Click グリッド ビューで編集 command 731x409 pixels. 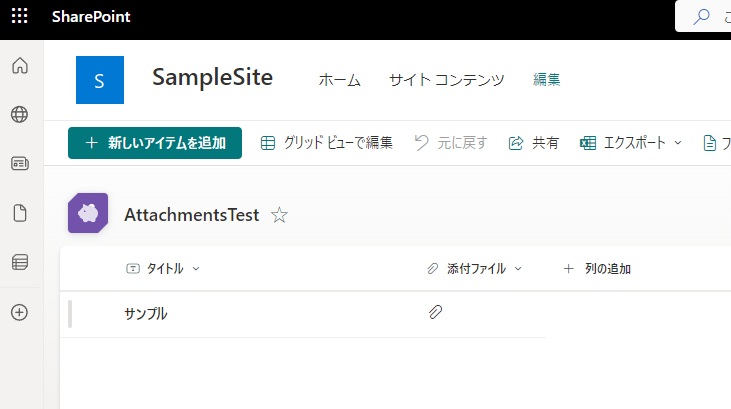pyautogui.click(x=326, y=143)
